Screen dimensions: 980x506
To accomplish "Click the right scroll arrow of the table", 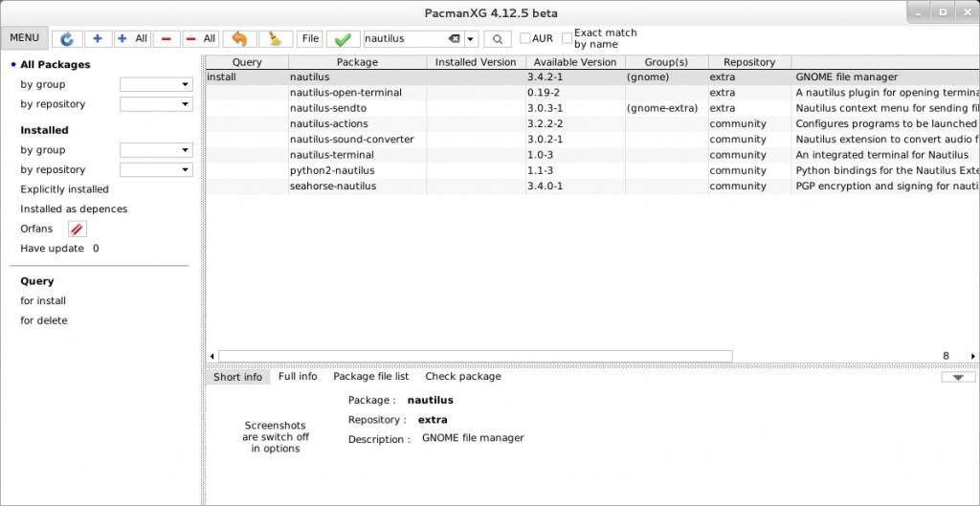I will click(x=973, y=356).
